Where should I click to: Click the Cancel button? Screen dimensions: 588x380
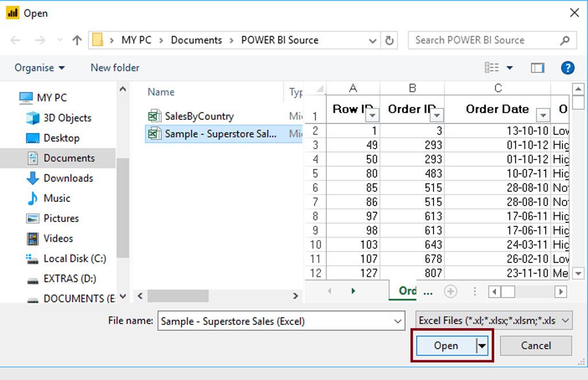[x=536, y=346]
